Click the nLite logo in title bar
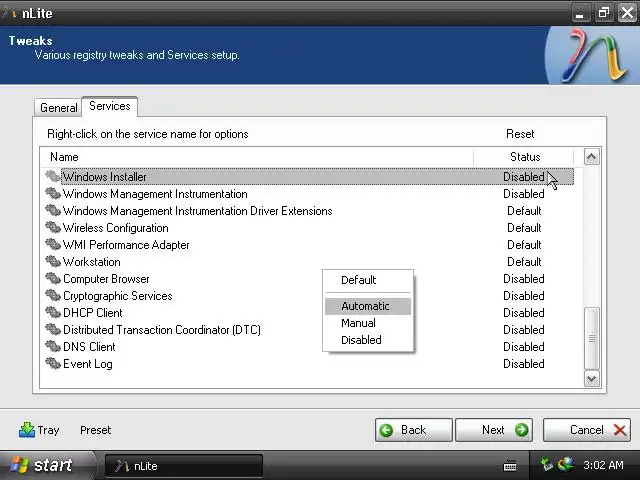 tap(9, 13)
